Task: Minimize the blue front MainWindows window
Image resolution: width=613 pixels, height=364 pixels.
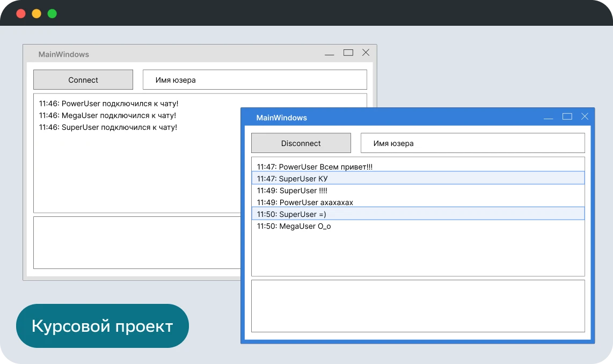Action: [548, 118]
